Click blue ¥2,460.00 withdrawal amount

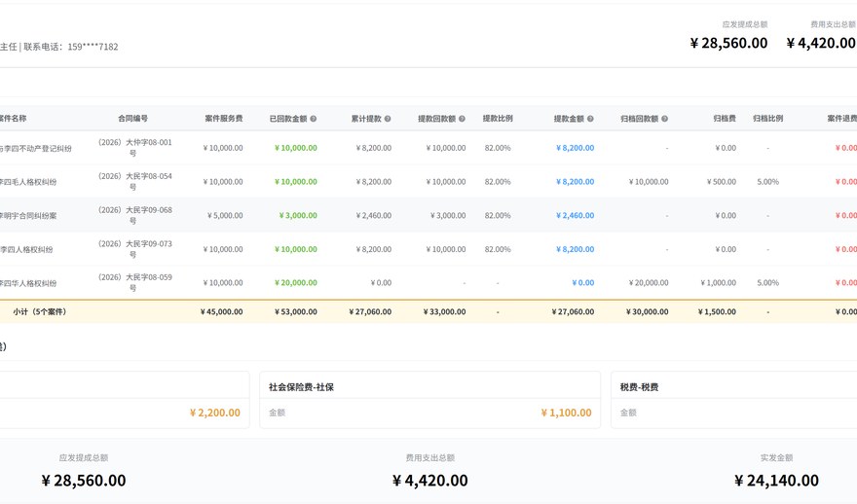[575, 216]
